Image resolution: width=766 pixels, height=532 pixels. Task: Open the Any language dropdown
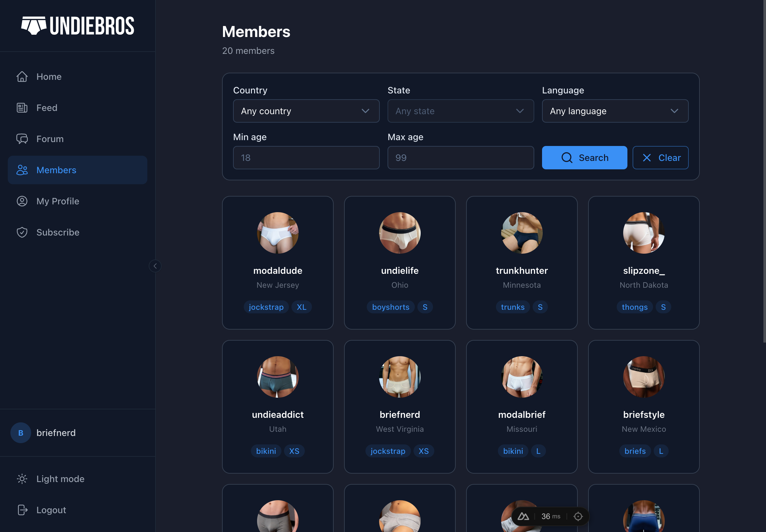pos(615,111)
